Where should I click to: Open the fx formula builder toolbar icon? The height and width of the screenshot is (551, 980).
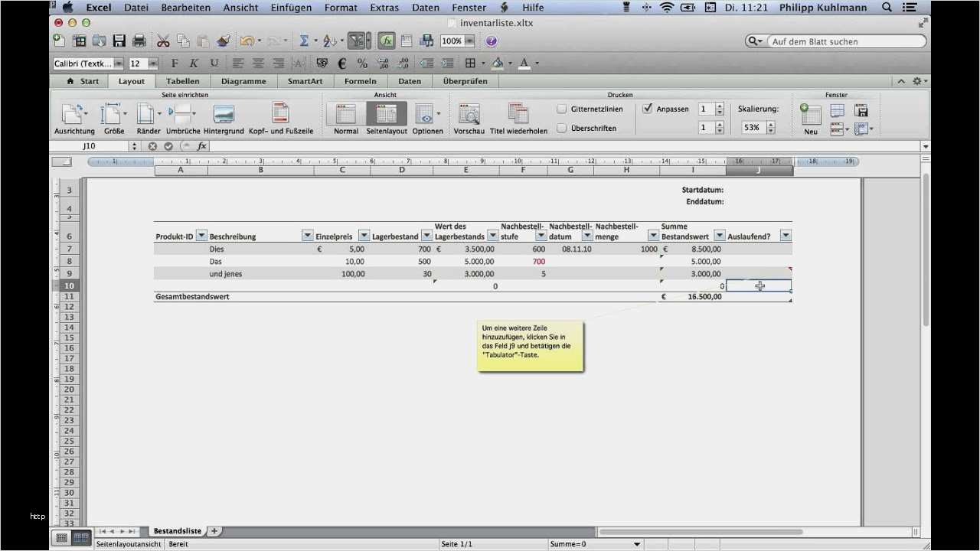point(387,41)
